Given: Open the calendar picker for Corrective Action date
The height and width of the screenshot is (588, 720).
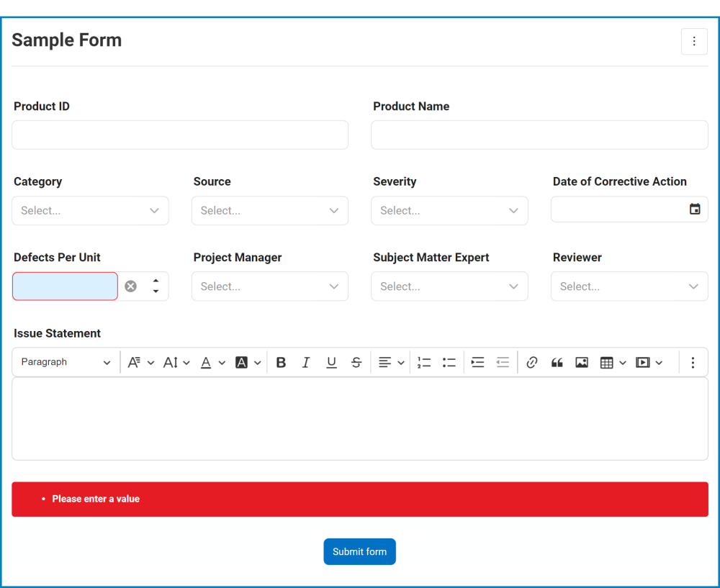Looking at the screenshot, I should point(695,209).
